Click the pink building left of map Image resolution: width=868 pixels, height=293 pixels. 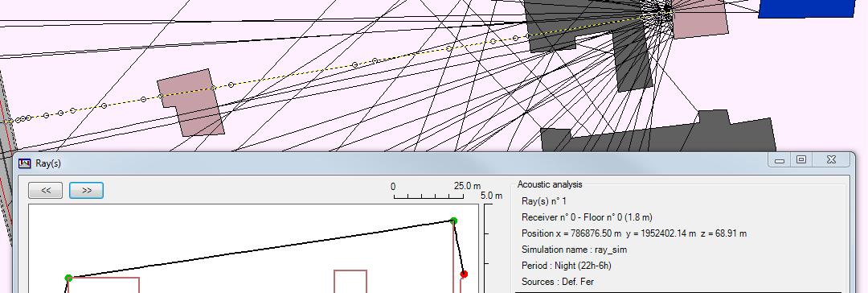[x=191, y=103]
